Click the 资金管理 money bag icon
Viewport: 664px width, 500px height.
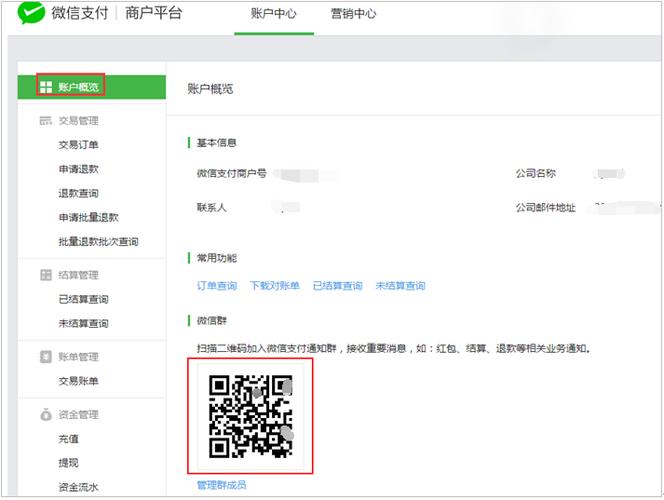[46, 414]
